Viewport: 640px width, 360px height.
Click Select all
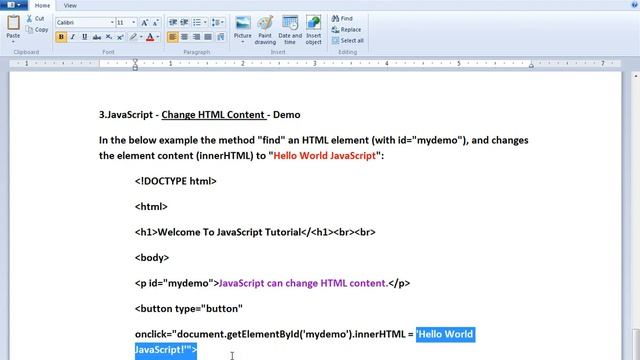point(347,40)
